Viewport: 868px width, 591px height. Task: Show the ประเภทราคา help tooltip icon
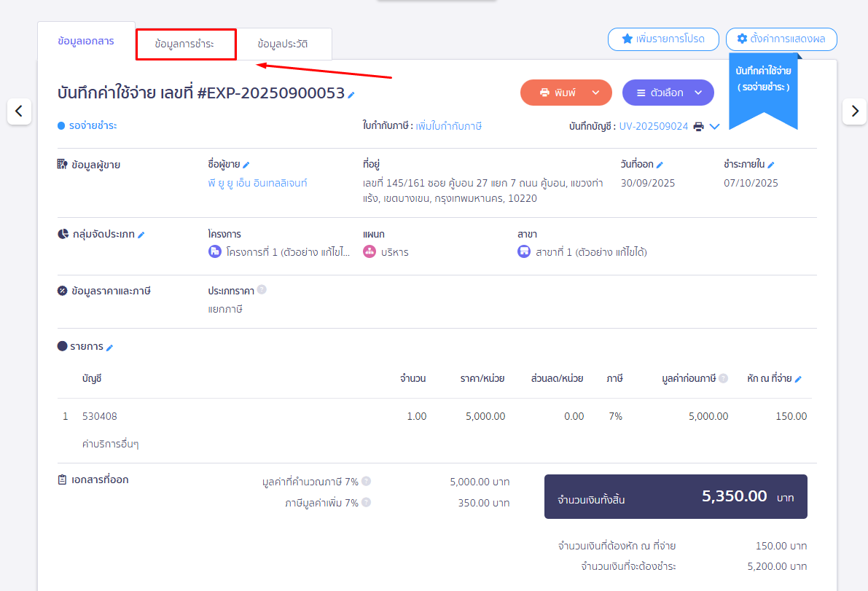point(262,290)
